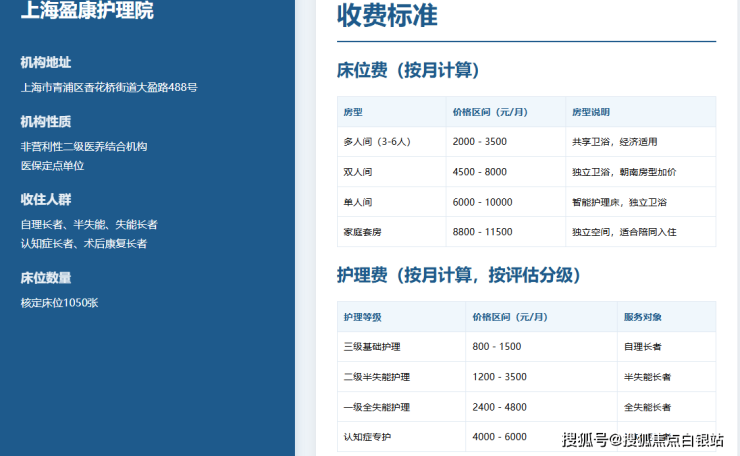This screenshot has width=740, height=456.
Task: Click 床位费（按月计算） section heading
Action: click(408, 70)
